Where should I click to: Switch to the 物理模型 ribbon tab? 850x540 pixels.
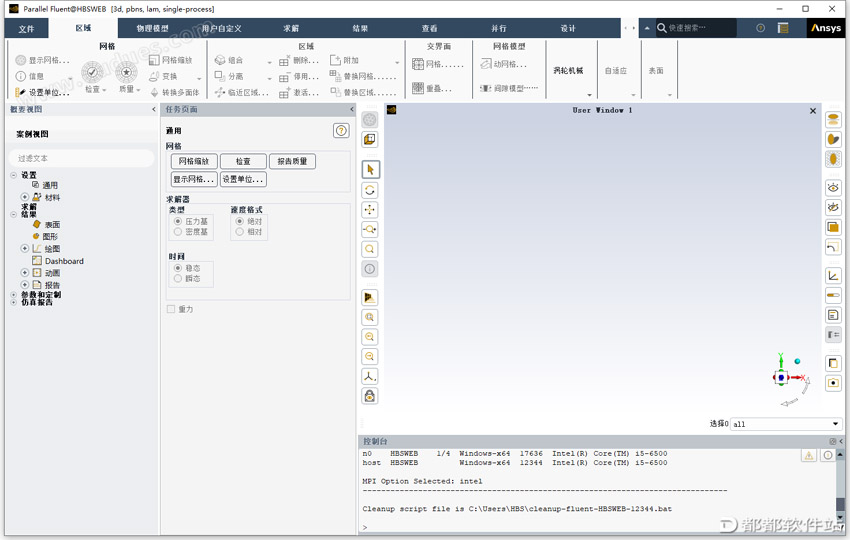[x=152, y=28]
